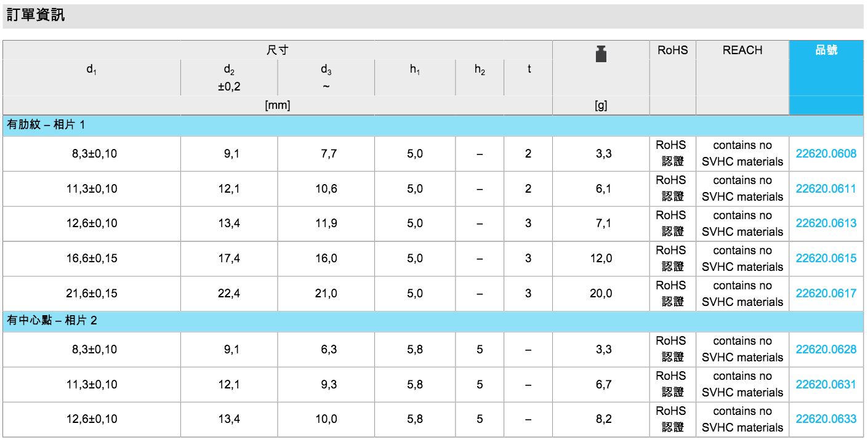Open part number 22620.0611 link

pos(826,189)
